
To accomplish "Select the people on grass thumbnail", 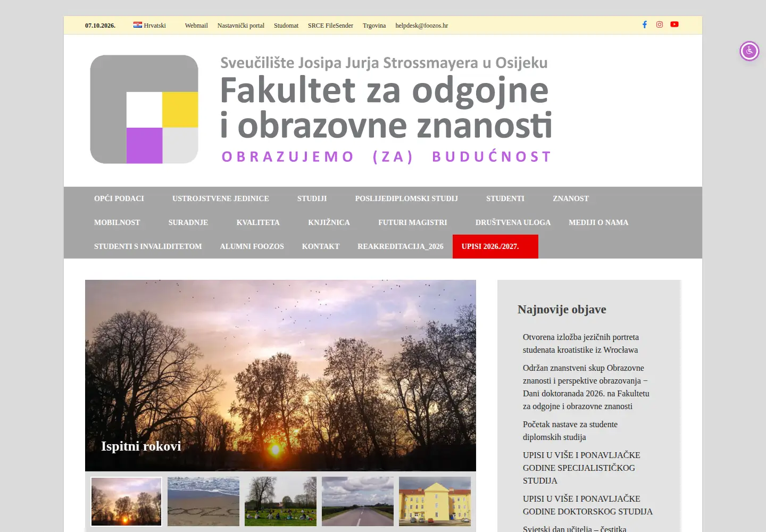I will pos(280,502).
